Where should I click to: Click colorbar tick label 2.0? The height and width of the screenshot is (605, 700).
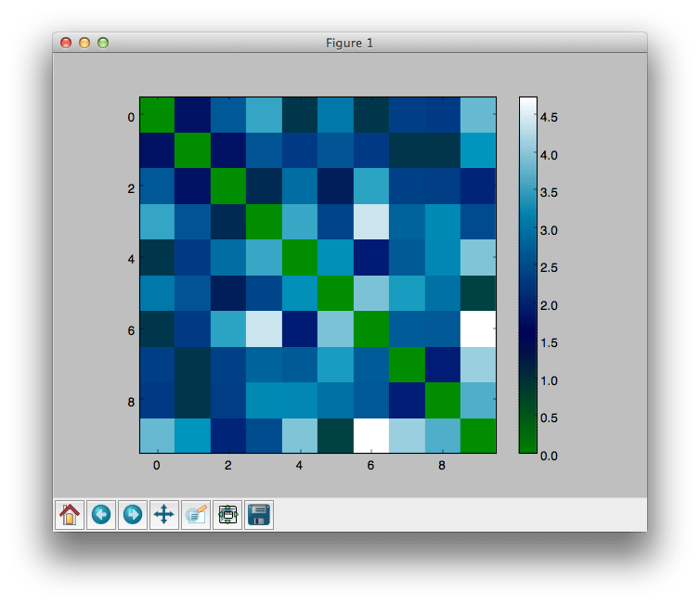click(x=549, y=305)
